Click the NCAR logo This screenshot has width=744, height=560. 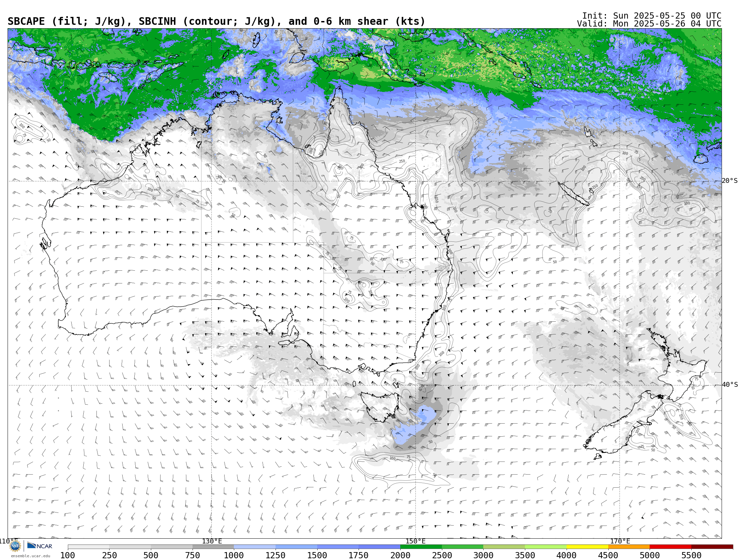[40, 546]
